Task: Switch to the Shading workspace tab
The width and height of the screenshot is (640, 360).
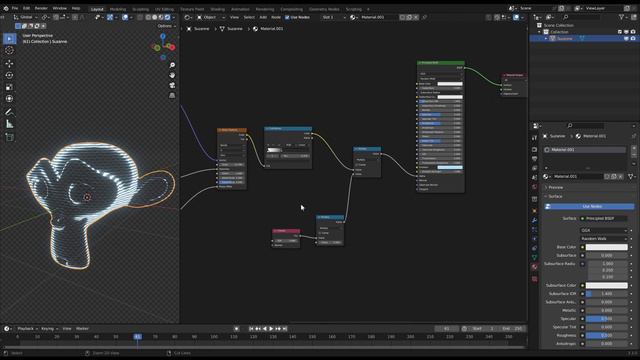Action: click(217, 9)
